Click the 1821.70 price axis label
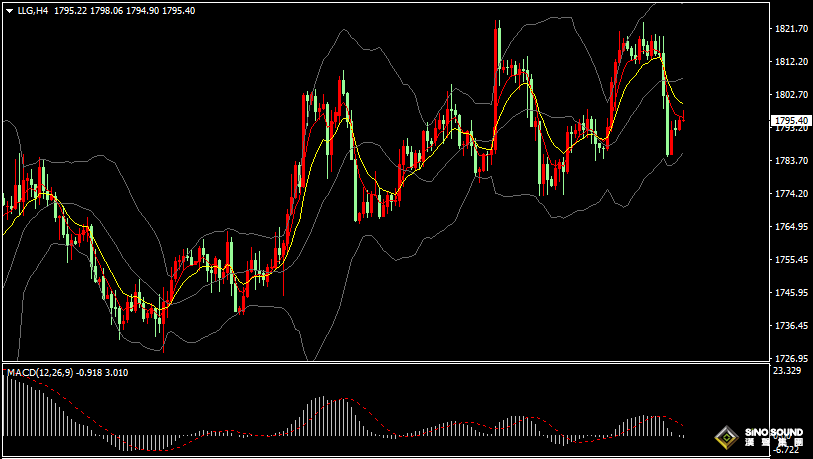The width and height of the screenshot is (813, 459). pyautogui.click(x=792, y=29)
